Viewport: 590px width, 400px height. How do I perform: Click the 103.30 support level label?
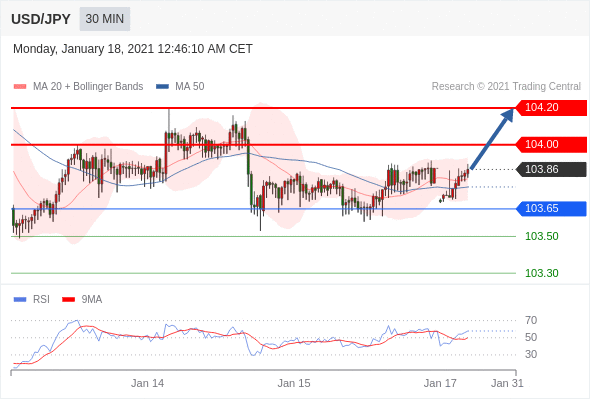[541, 274]
